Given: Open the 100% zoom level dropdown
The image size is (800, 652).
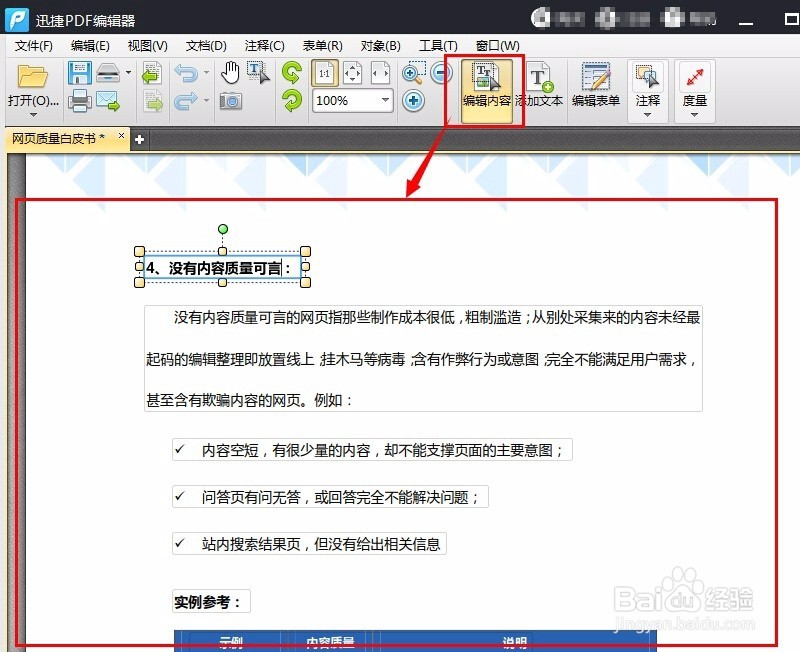Looking at the screenshot, I should [x=385, y=100].
